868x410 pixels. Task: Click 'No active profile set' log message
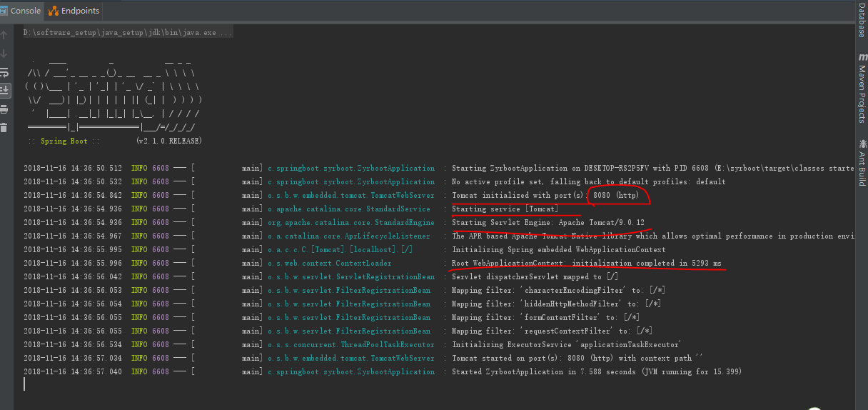589,182
